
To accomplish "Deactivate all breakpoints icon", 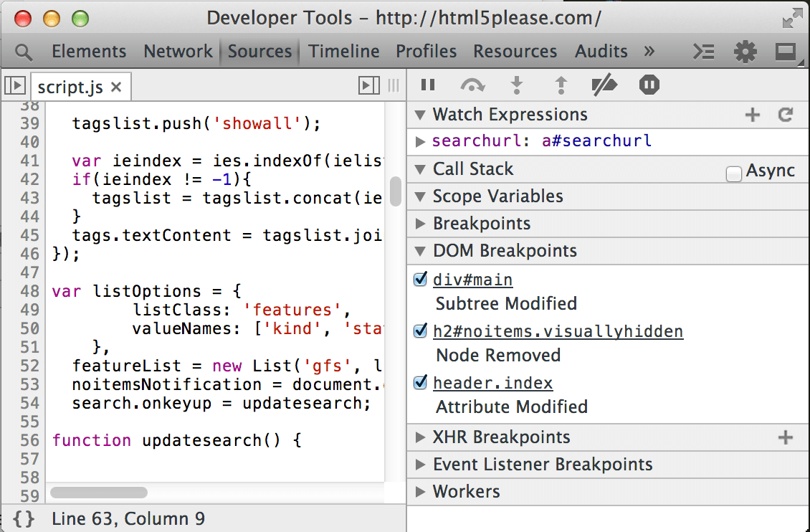I will coord(604,86).
